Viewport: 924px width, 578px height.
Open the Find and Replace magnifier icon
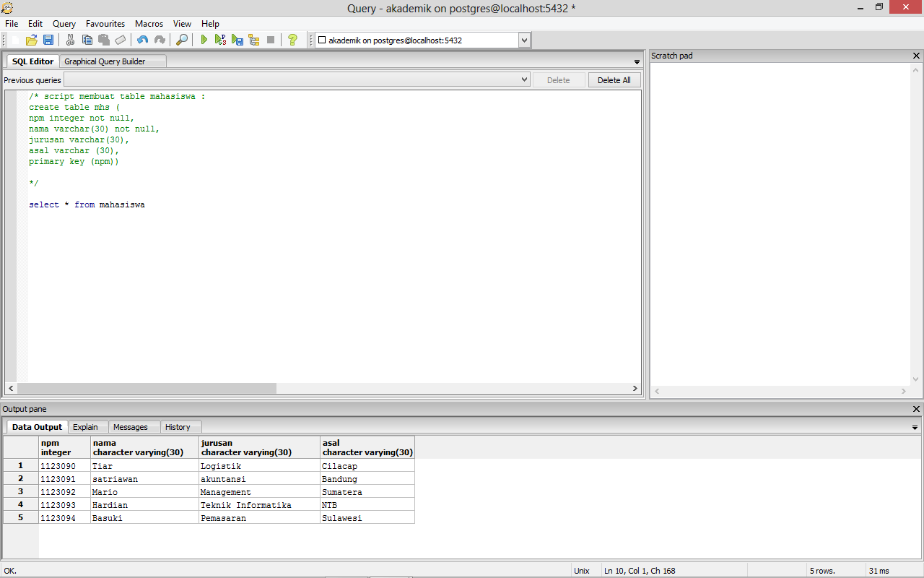click(x=182, y=40)
